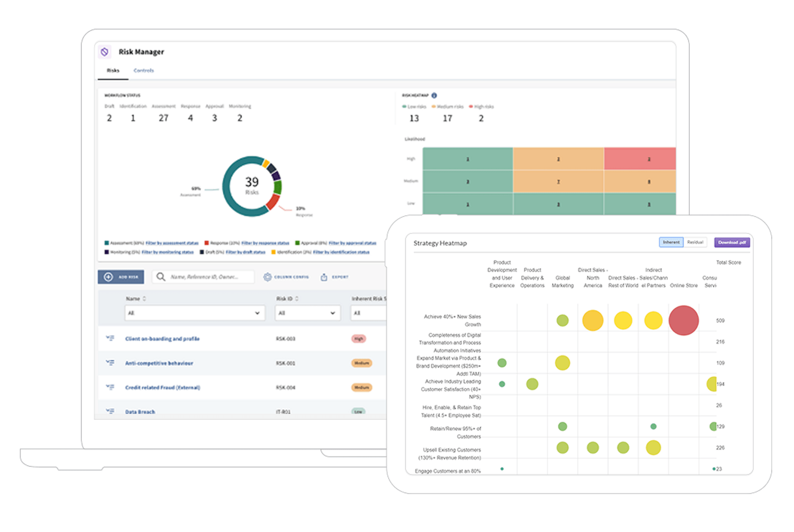Click the Add Risk plus icon
Viewport: 794px width, 532px height.
[x=108, y=277]
